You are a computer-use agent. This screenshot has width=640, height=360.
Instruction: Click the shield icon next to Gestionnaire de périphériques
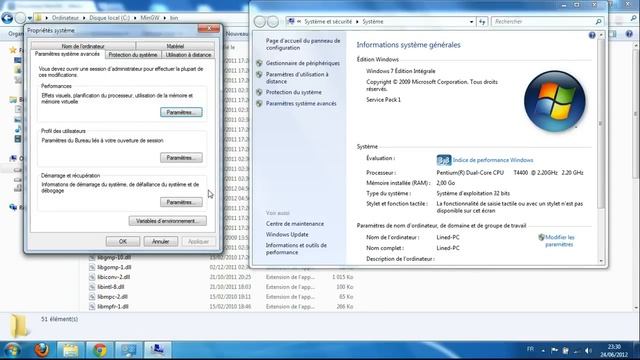259,63
